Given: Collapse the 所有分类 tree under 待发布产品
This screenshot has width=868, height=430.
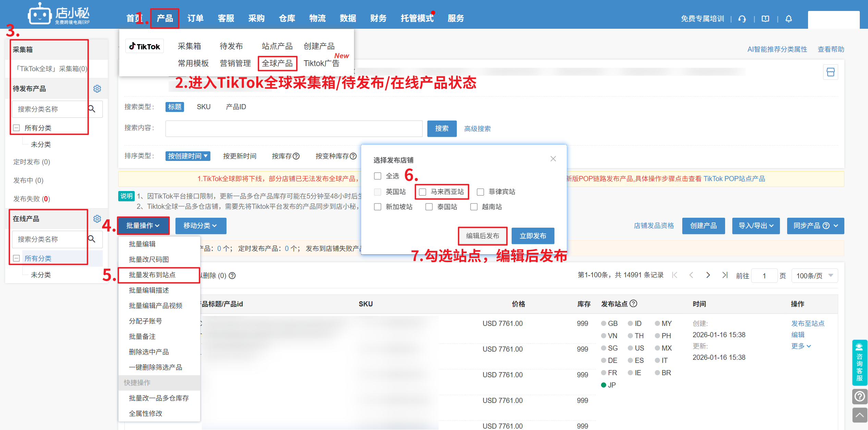Looking at the screenshot, I should click(x=16, y=128).
